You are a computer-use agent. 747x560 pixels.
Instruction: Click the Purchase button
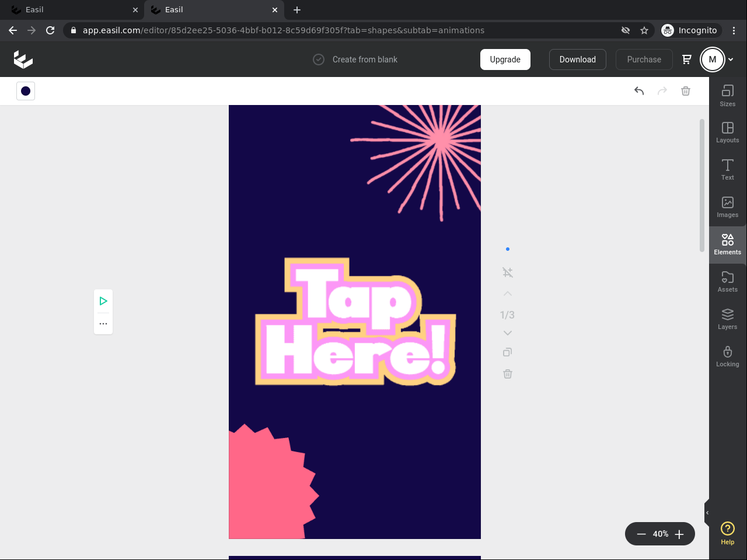[644, 60]
